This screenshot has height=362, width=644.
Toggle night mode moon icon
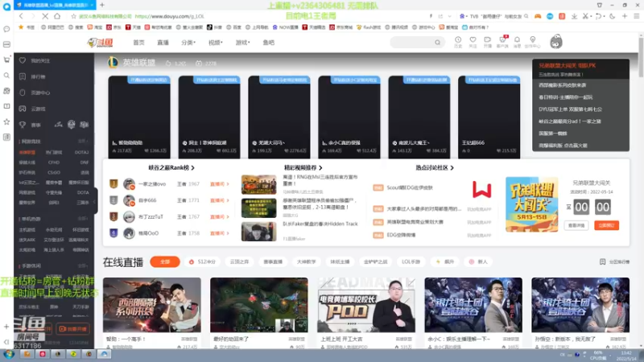click(x=612, y=16)
